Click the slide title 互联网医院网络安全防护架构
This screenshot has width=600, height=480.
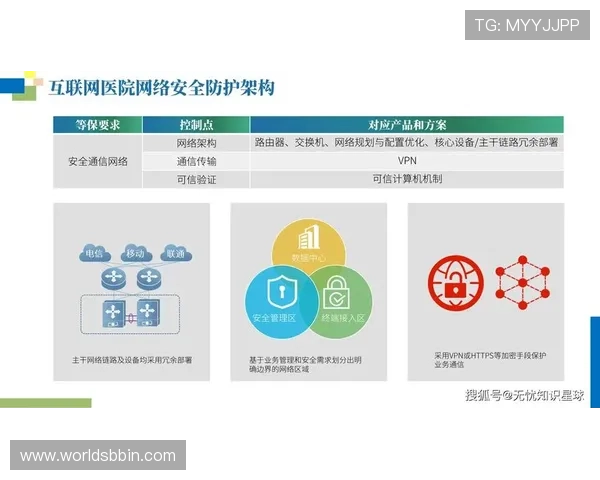(161, 88)
